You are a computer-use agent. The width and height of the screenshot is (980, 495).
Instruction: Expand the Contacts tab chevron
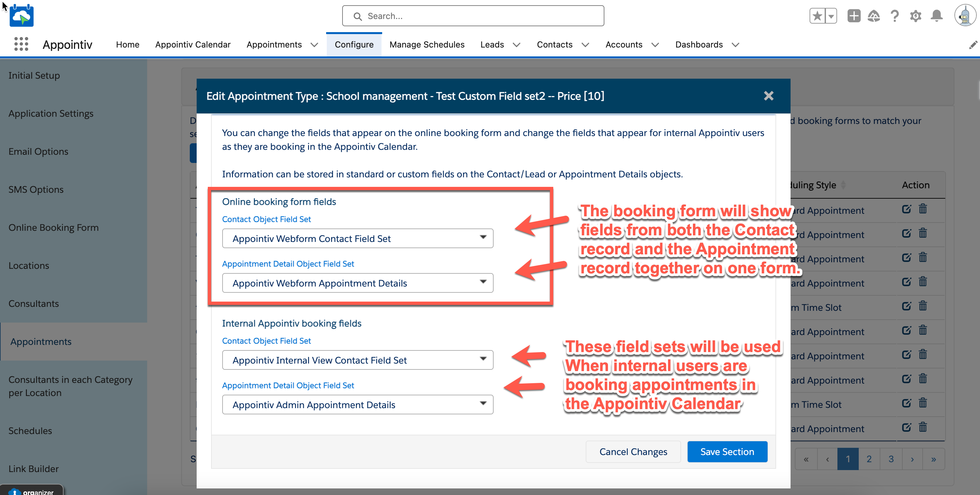tap(585, 45)
